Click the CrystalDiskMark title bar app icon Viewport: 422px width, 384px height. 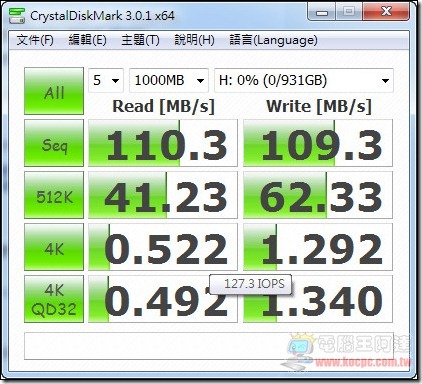pos(17,15)
